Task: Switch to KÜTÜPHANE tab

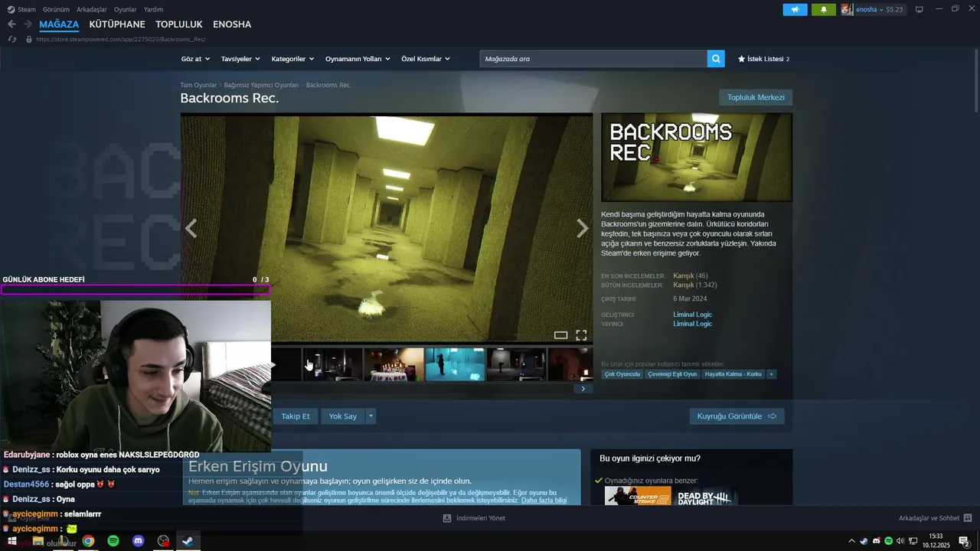Action: pos(117,24)
